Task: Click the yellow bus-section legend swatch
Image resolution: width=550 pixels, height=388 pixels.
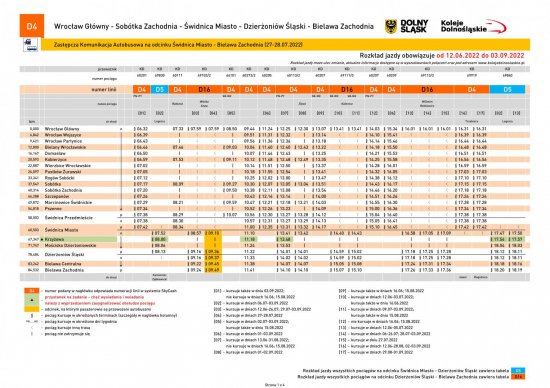Action: 32,309
